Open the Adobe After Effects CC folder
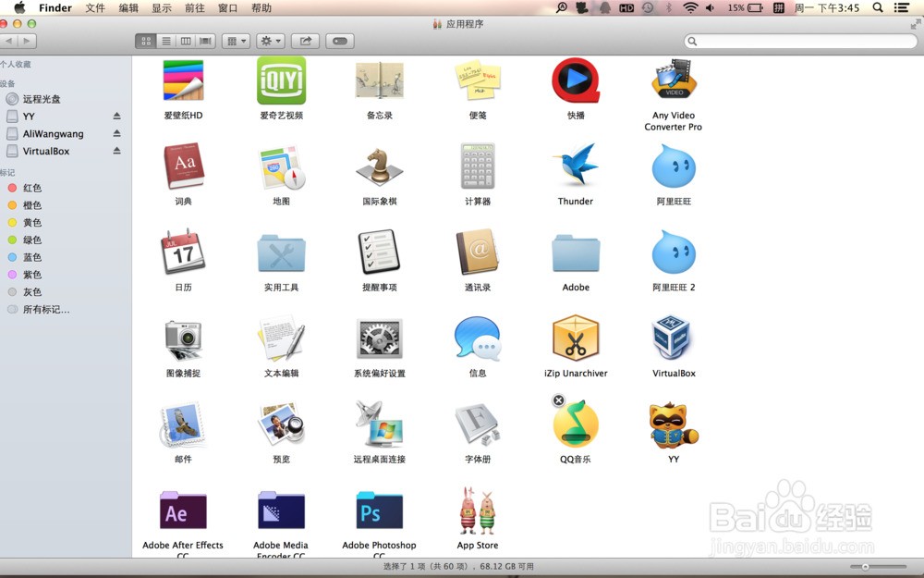Viewport: 924px width, 578px height. pos(183,510)
